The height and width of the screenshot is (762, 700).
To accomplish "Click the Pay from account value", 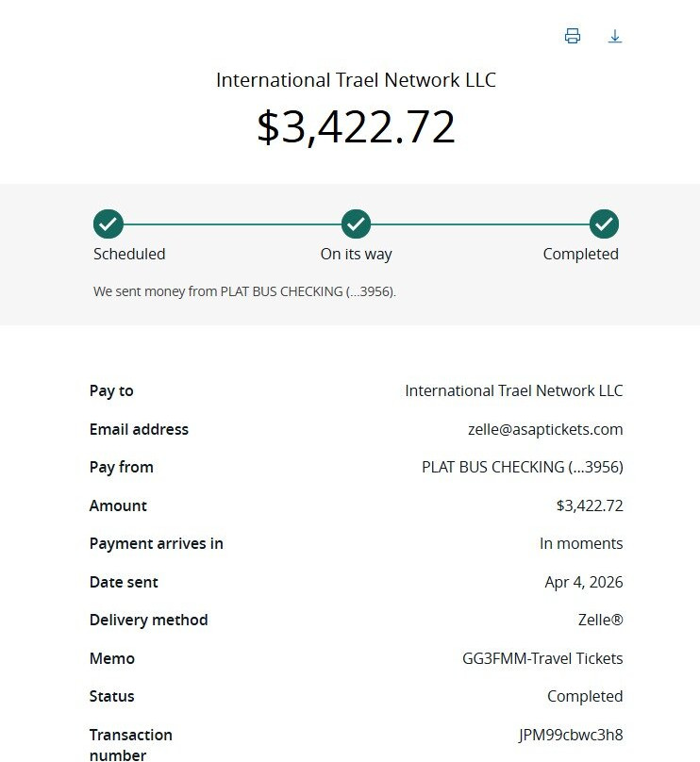I will point(522,467).
